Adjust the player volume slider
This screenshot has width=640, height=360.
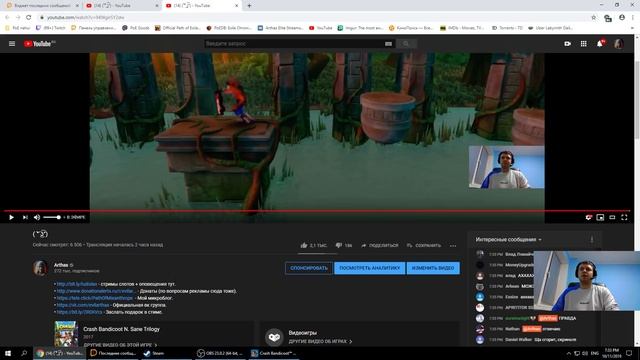[52, 218]
